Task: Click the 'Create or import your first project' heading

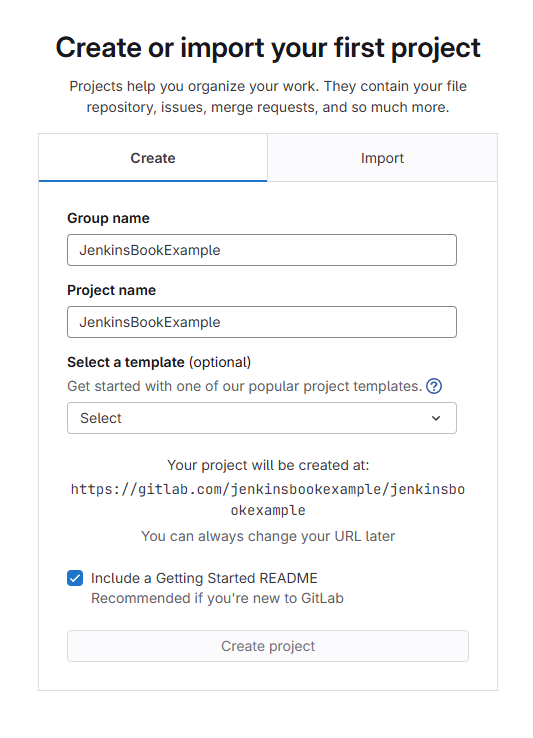Action: pyautogui.click(x=268, y=48)
